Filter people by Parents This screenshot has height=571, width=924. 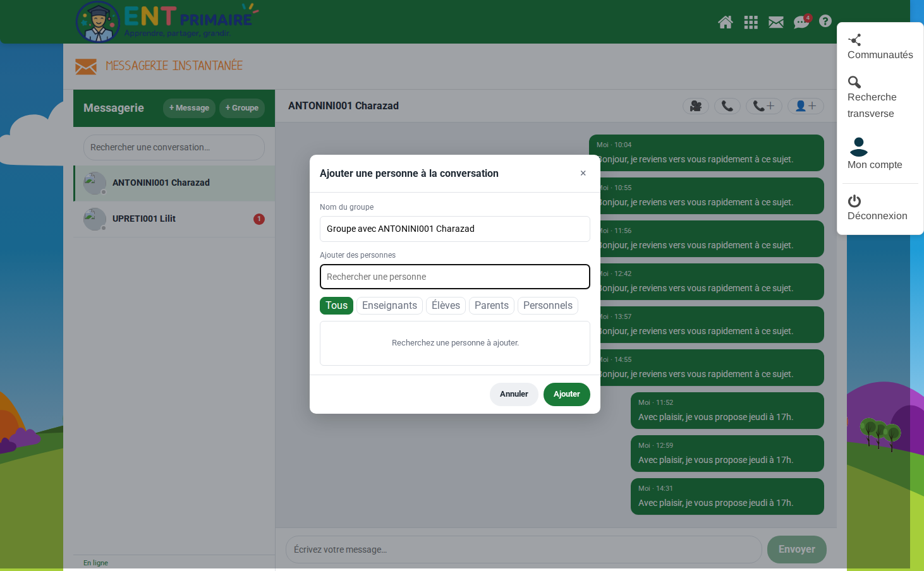[x=492, y=306]
